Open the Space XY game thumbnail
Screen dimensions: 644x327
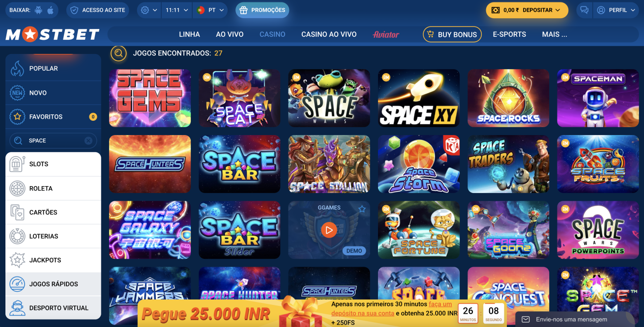419,98
